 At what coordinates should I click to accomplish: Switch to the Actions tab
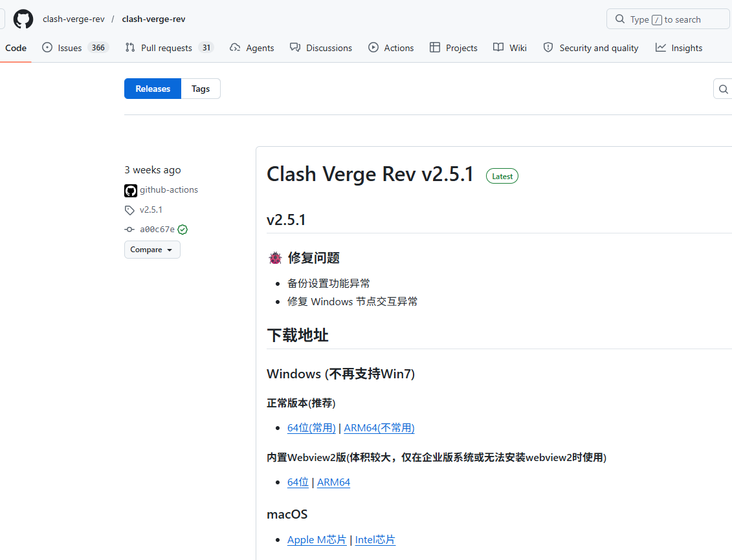coord(391,48)
